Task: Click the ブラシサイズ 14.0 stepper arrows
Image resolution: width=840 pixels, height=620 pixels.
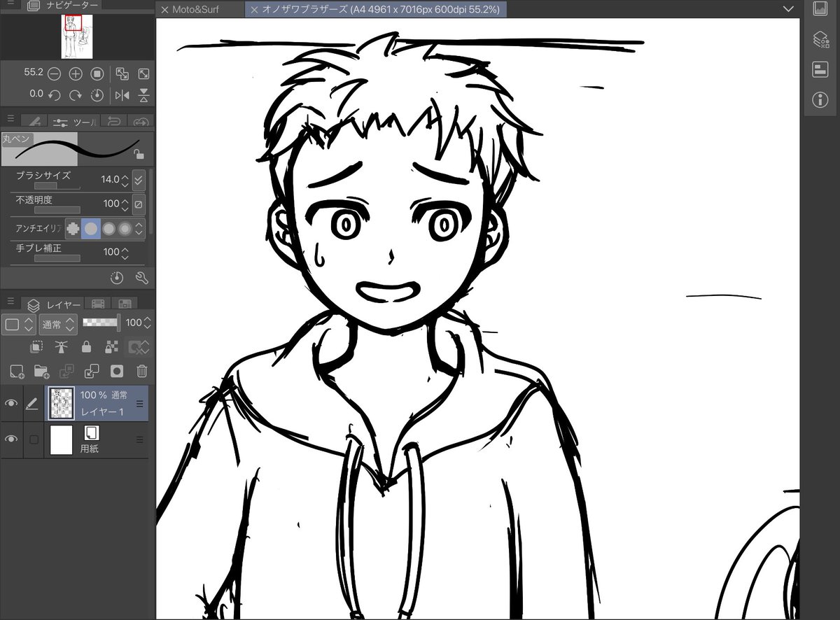Action: 125,181
